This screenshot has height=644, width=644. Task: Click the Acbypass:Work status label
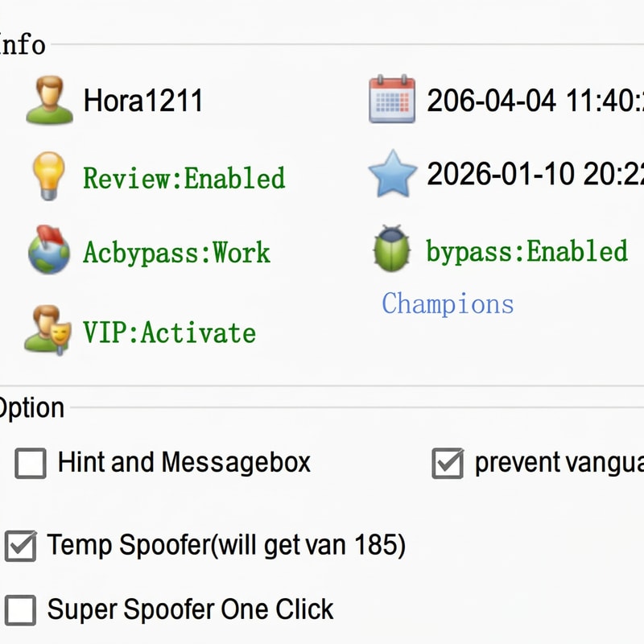click(x=176, y=253)
